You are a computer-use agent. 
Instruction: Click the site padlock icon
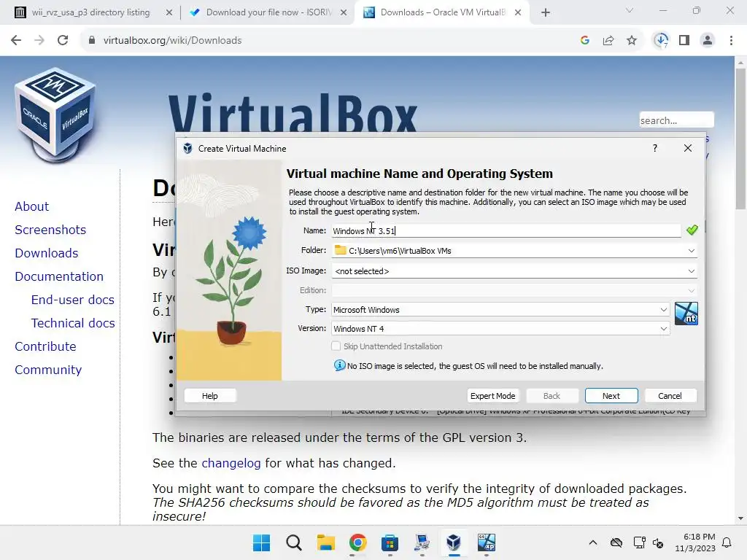click(x=91, y=41)
